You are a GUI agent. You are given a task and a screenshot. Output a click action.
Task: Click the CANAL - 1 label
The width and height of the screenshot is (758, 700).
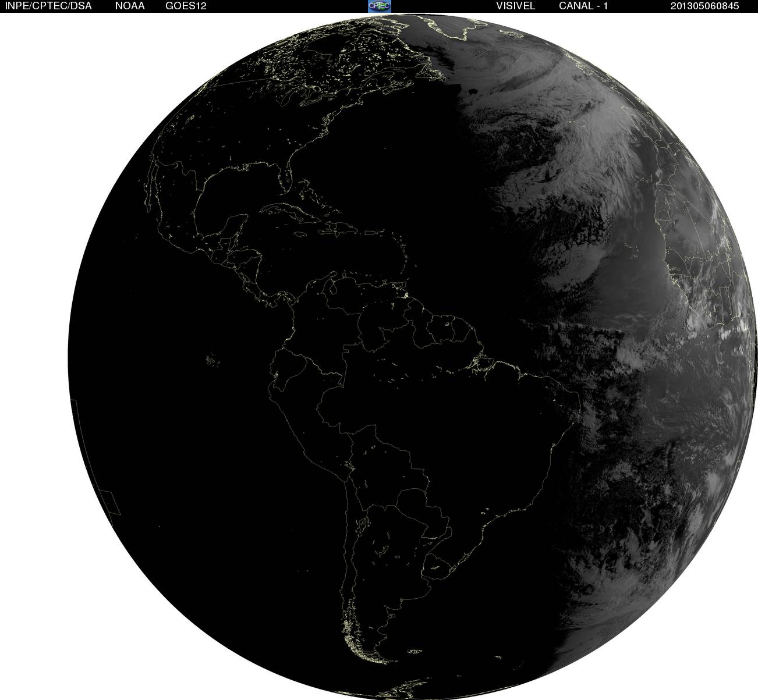583,6
